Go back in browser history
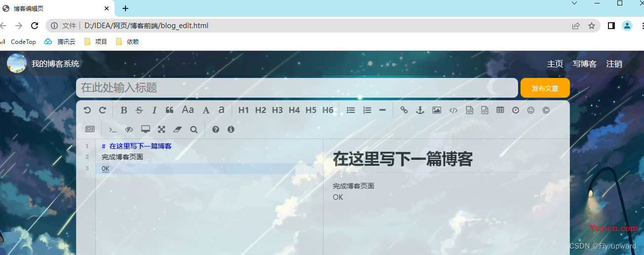This screenshot has height=255, width=644. pyautogui.click(x=4, y=26)
